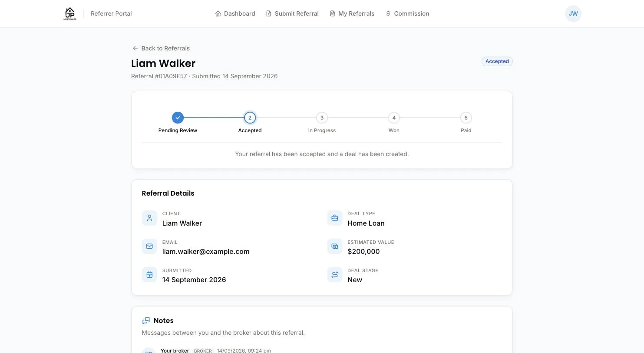Click the Notes section heading
The height and width of the screenshot is (353, 644).
click(x=164, y=321)
